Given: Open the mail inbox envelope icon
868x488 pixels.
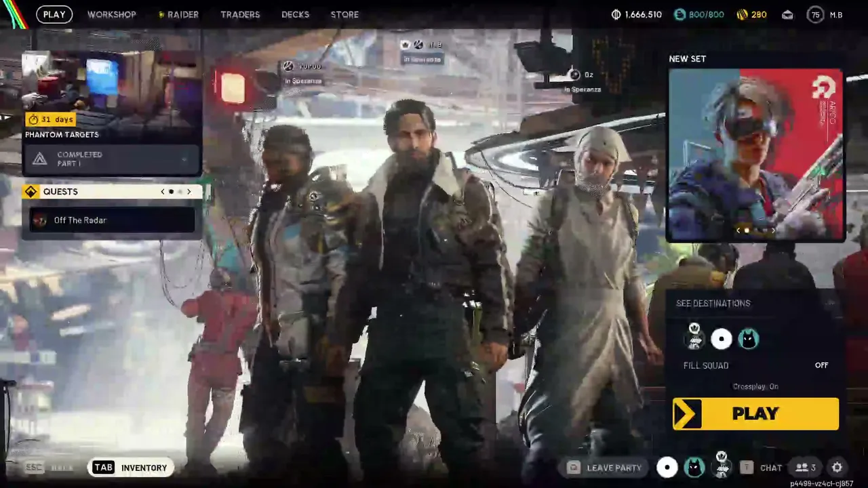Looking at the screenshot, I should [x=787, y=14].
